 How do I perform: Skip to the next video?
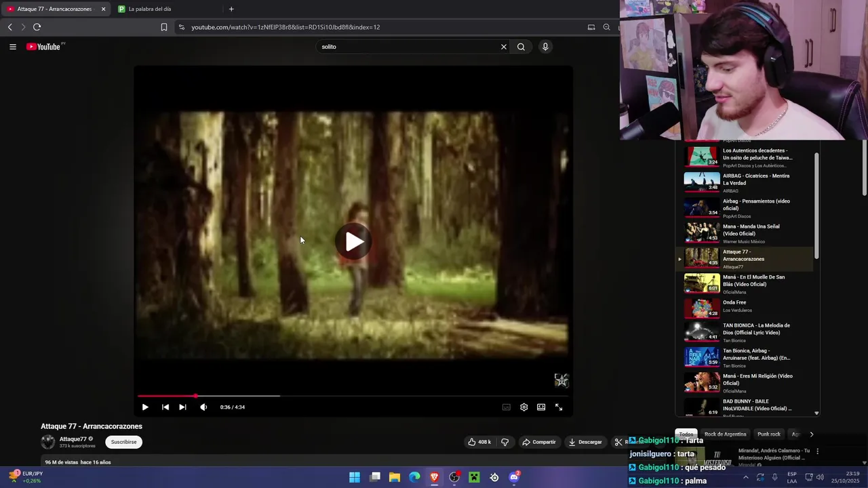182,407
